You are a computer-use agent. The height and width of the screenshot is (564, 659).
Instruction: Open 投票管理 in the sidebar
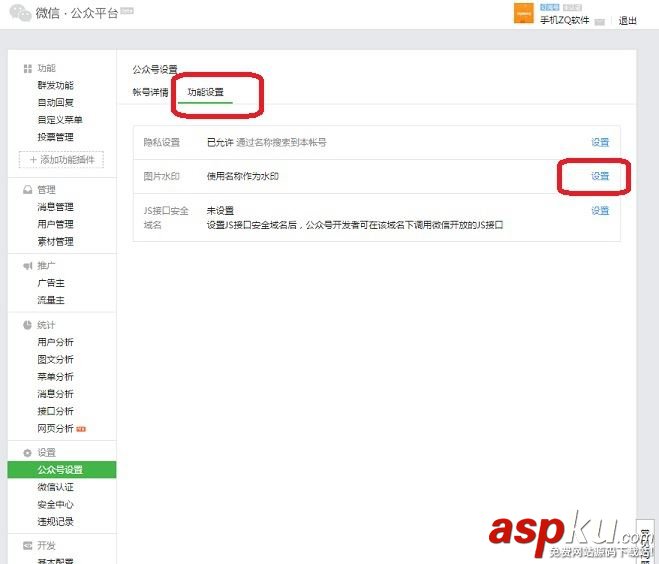(55, 137)
